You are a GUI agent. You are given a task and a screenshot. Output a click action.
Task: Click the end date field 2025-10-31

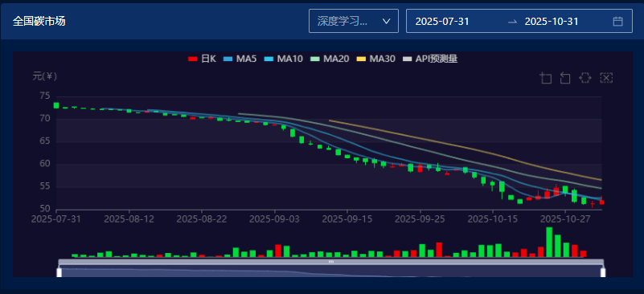552,22
